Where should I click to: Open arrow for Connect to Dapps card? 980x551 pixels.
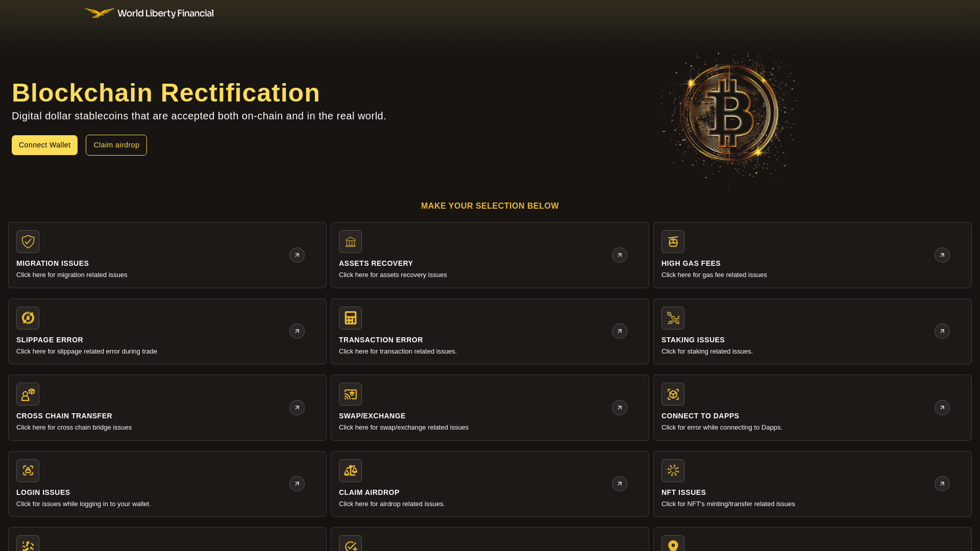pos(942,408)
